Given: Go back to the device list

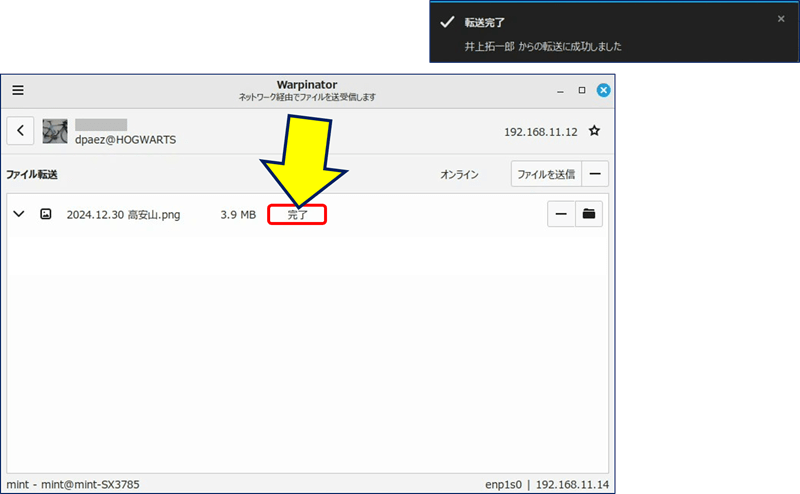Looking at the screenshot, I should [20, 131].
